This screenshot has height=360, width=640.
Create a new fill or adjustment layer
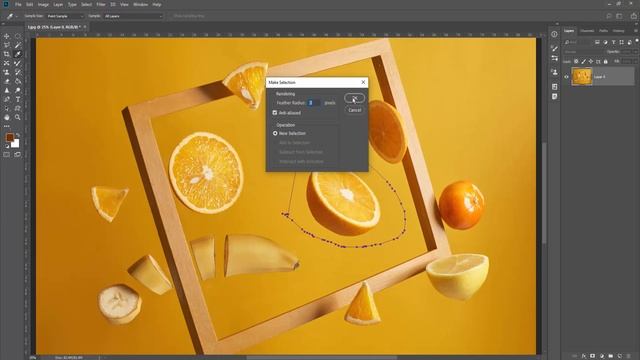coord(602,356)
